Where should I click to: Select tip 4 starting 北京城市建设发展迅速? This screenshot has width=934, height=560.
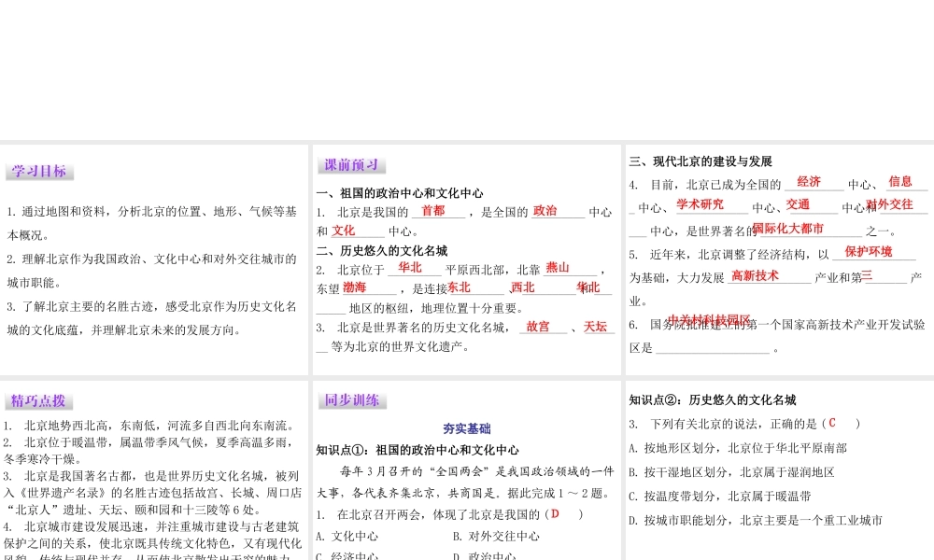pyautogui.click(x=152, y=541)
